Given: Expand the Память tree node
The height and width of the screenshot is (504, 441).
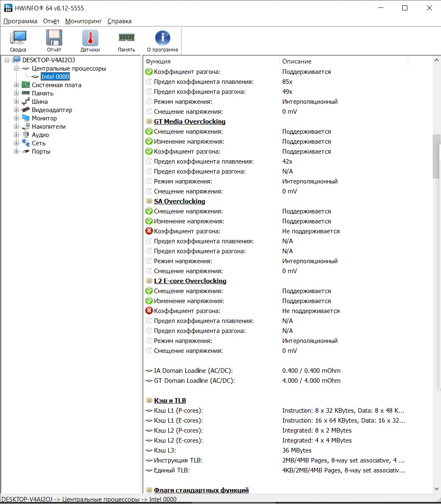Looking at the screenshot, I should point(17,93).
